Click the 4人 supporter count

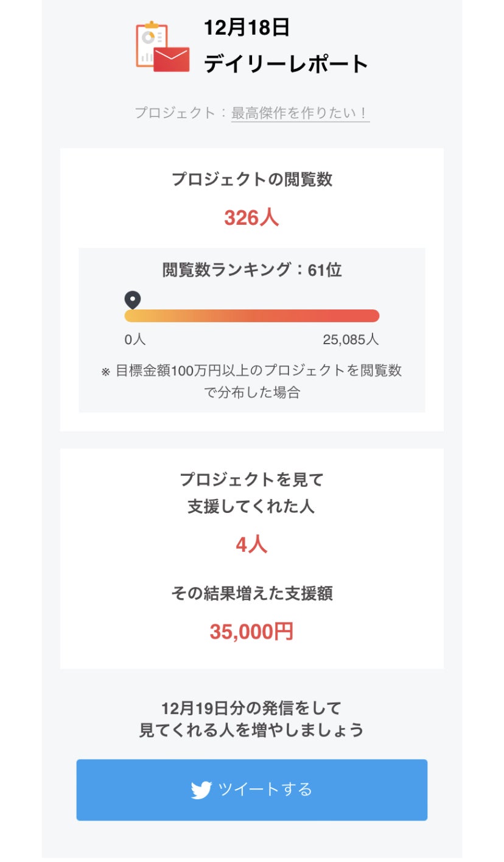coord(251,545)
